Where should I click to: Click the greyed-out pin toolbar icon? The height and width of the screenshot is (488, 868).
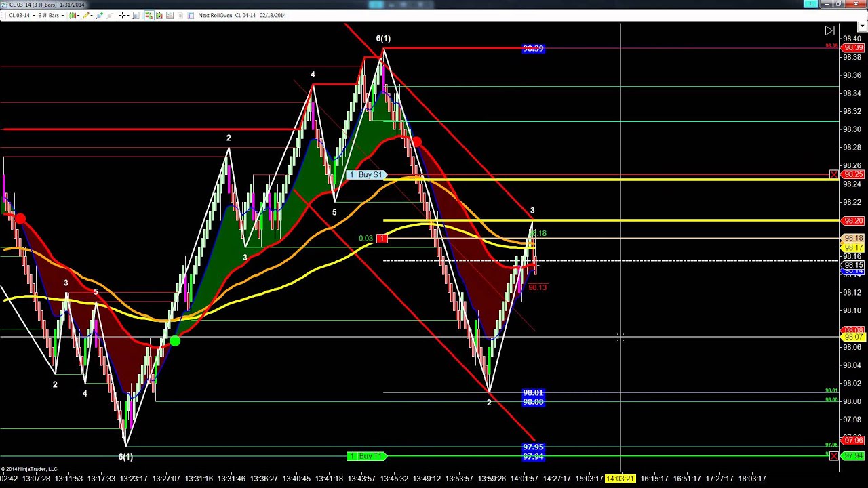(x=111, y=15)
